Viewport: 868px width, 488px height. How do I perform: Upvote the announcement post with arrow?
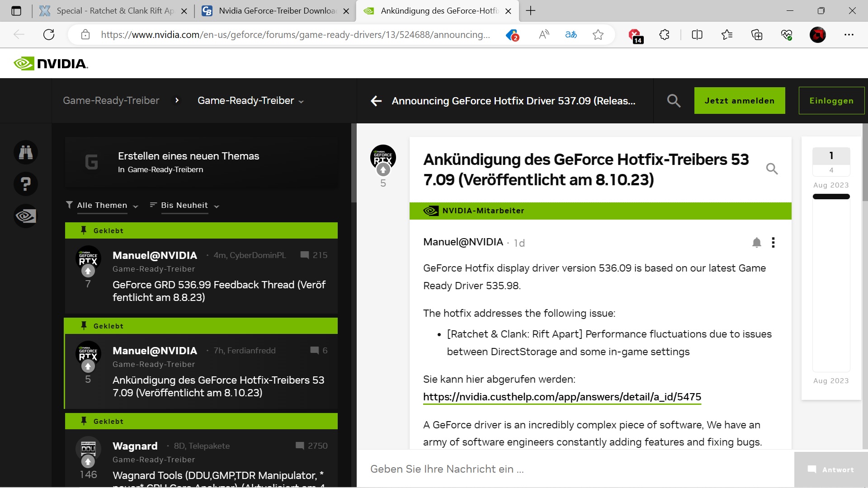click(x=383, y=170)
